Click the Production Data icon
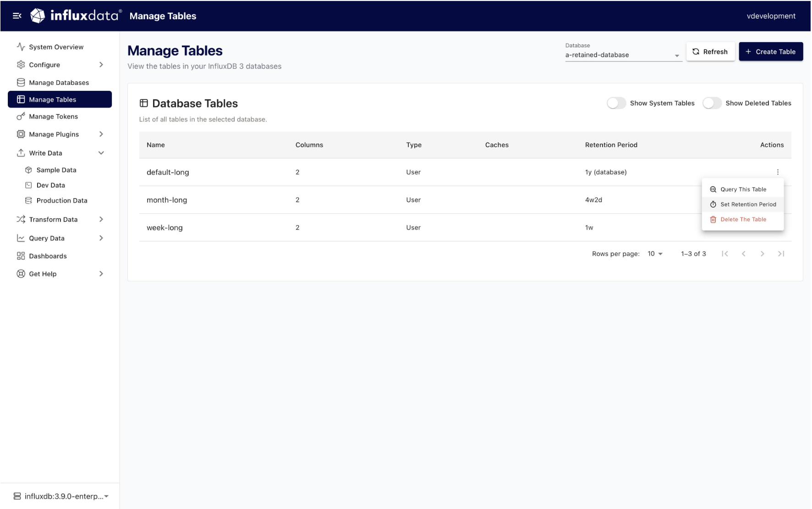The image size is (812, 509). (28, 200)
